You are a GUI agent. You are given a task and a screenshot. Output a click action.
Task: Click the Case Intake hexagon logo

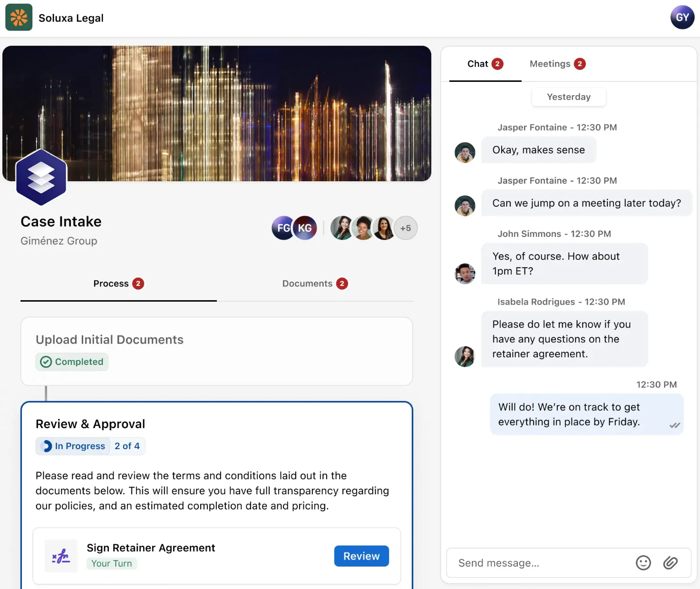[41, 177]
